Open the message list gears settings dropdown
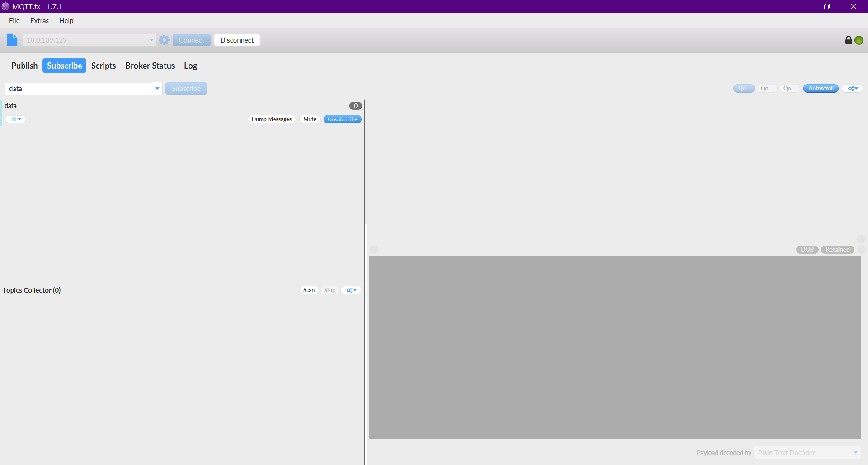This screenshot has height=465, width=868. pos(852,88)
